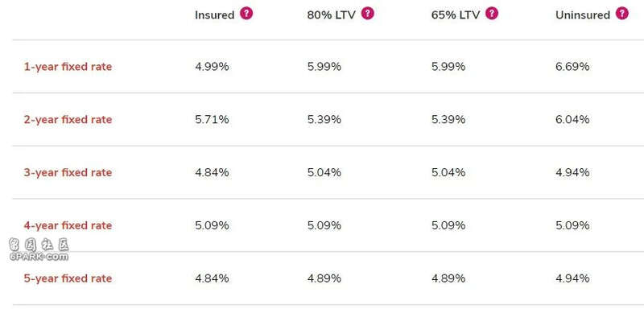Select the 6.69% uninsured 1-year rate
Image resolution: width=644 pixels, height=309 pixels.
point(572,67)
